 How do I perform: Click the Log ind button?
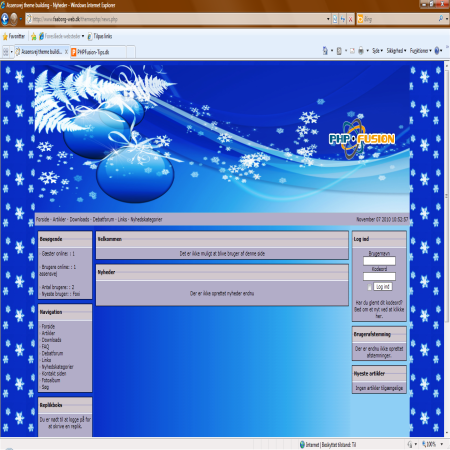point(383,287)
